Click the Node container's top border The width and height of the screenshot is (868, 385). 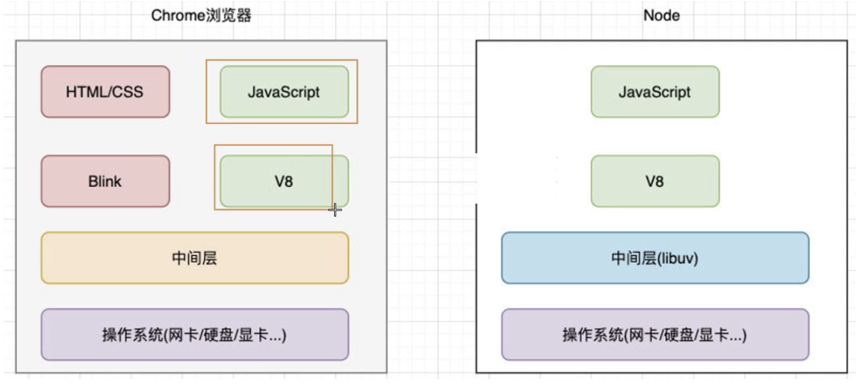(x=661, y=41)
